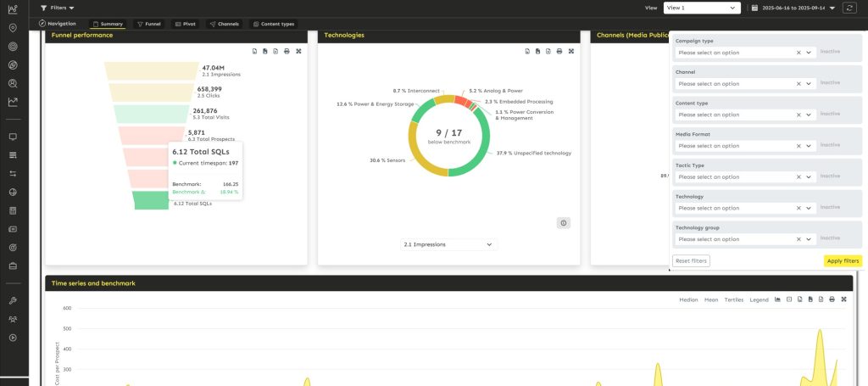Click the 261,876 Total Visits label
This screenshot has width=868, height=386.
[x=210, y=114]
